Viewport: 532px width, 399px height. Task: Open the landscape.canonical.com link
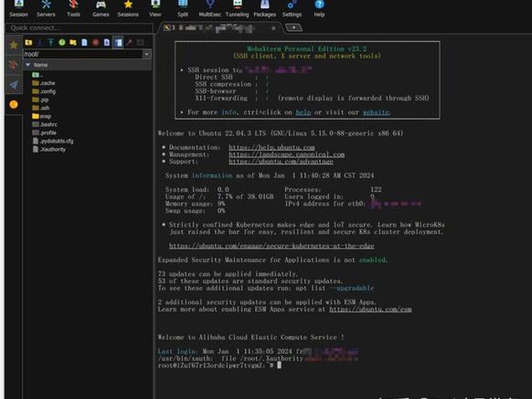[x=287, y=155]
